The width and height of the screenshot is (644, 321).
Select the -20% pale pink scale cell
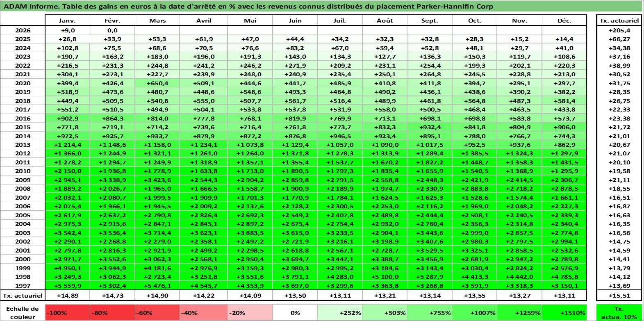250,312
